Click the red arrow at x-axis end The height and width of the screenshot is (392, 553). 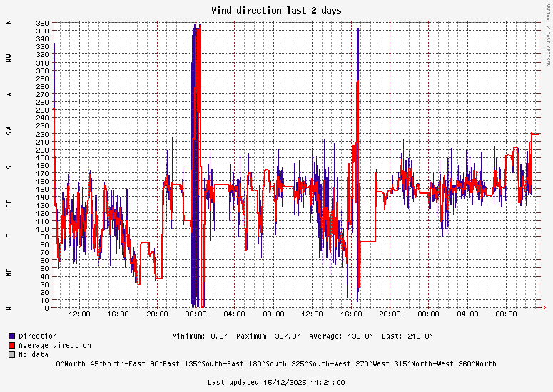click(544, 308)
